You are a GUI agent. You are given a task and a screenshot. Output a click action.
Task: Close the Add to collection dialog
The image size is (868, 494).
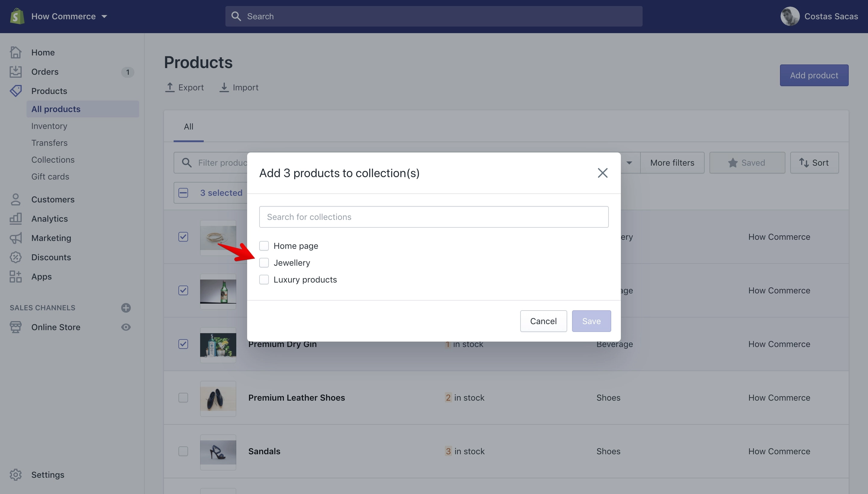(602, 173)
